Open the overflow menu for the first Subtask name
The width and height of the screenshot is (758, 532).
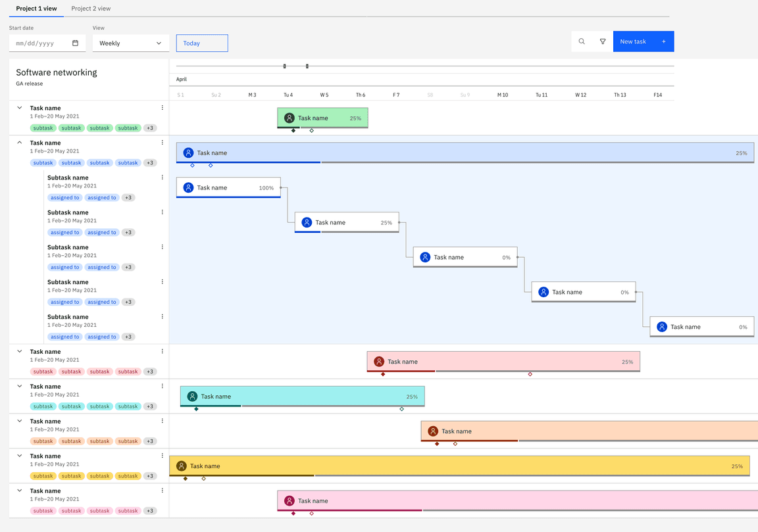coord(163,177)
